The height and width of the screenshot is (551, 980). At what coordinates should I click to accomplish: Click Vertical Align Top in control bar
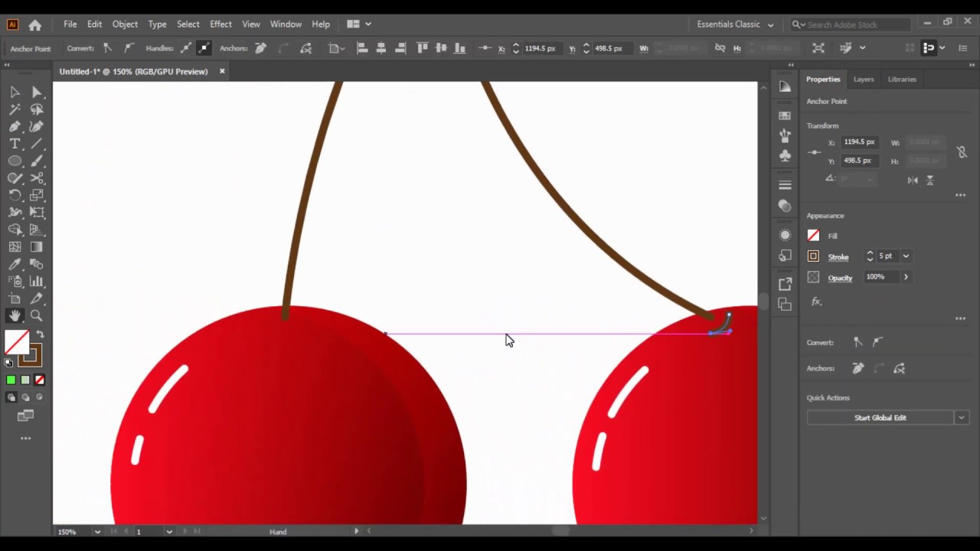[x=422, y=48]
